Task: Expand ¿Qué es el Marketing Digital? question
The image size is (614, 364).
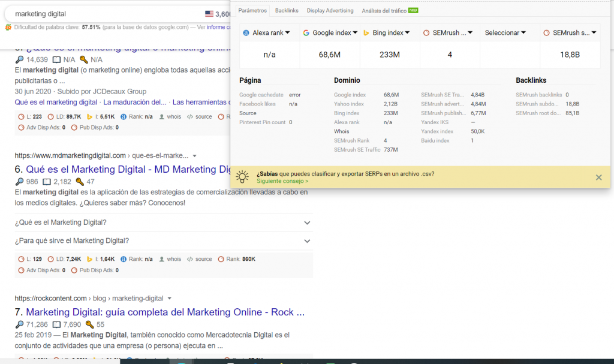Action: pyautogui.click(x=163, y=222)
